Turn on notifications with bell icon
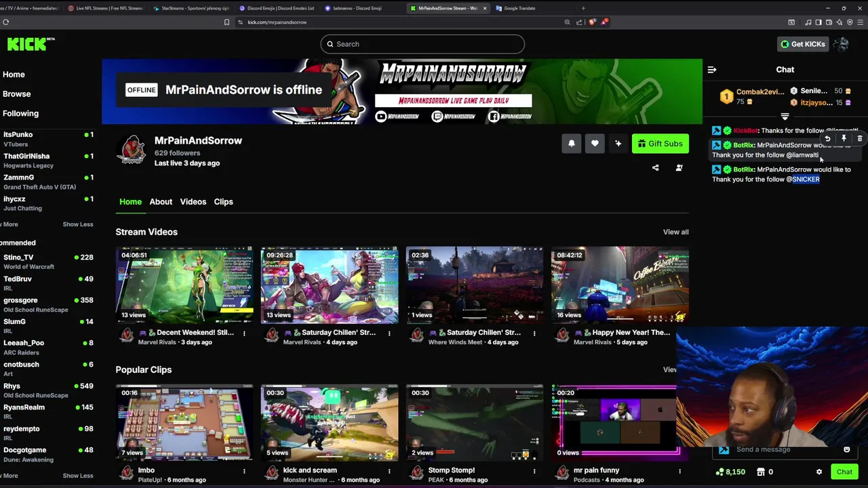 571,144
